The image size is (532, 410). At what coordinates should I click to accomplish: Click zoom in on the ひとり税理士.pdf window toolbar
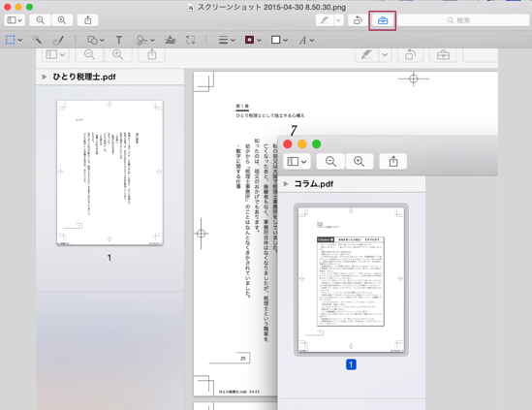tap(117, 54)
